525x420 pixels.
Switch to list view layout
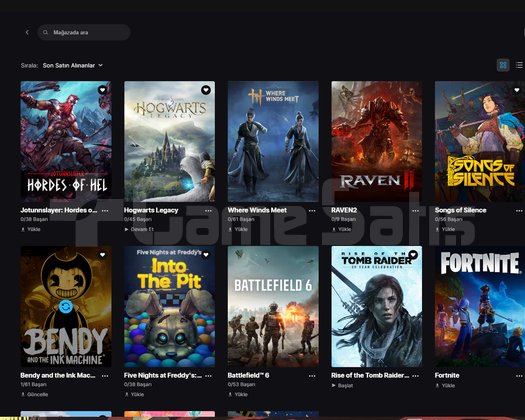[x=519, y=65]
